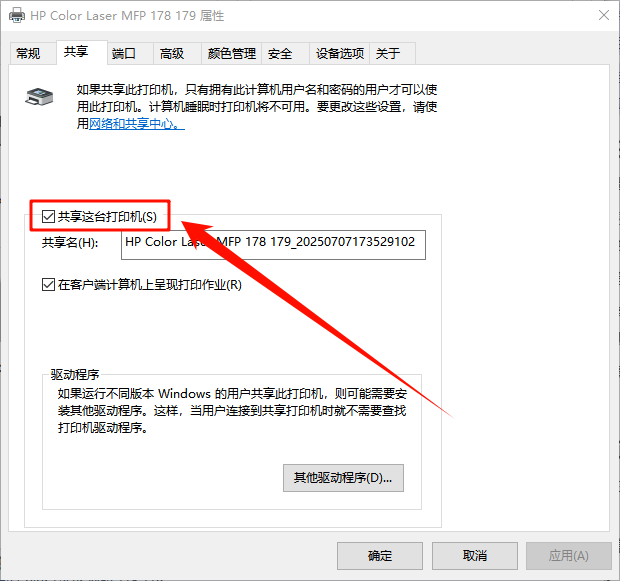This screenshot has width=620, height=581.
Task: Click the printer icon in the title bar
Action: 17,15
